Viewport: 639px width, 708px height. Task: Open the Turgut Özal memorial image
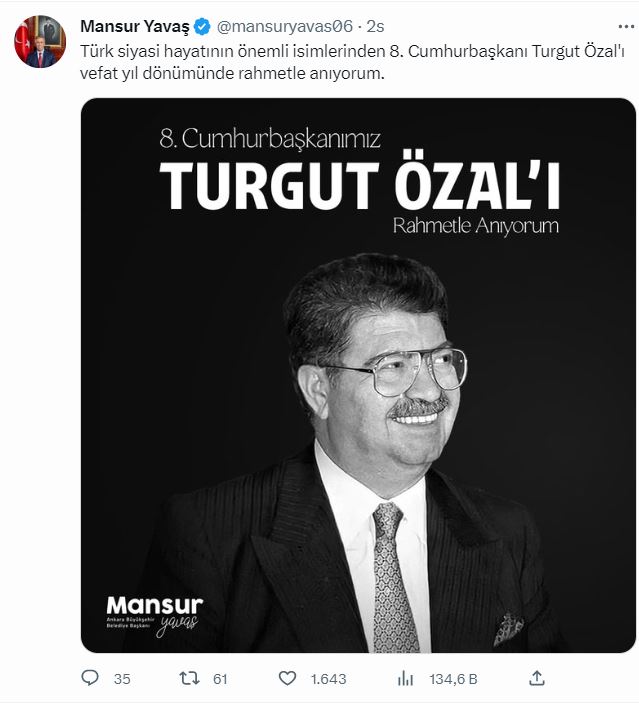pos(358,375)
